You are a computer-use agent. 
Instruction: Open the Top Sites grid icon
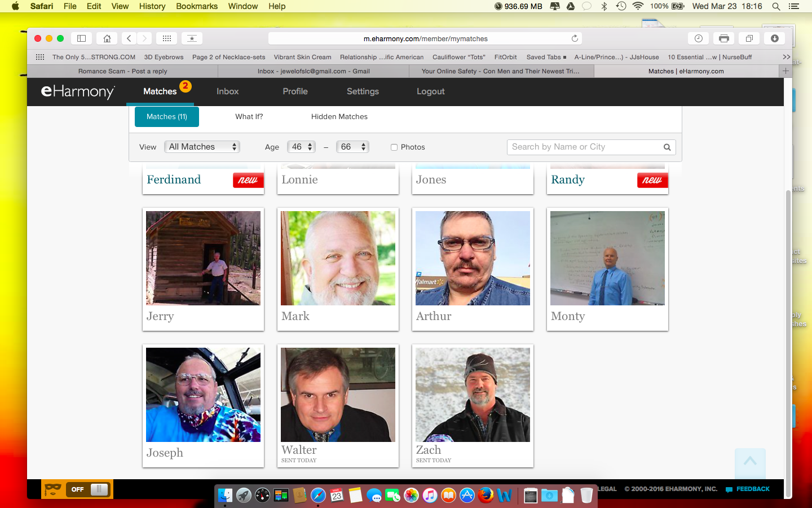click(167, 38)
